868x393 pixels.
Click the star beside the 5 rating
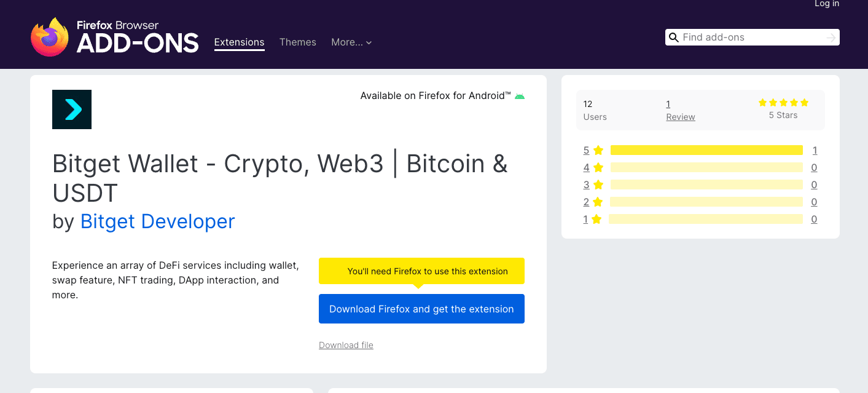(598, 150)
